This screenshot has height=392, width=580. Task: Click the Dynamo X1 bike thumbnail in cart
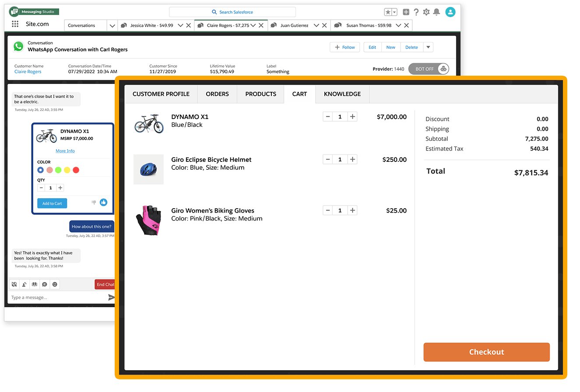149,123
